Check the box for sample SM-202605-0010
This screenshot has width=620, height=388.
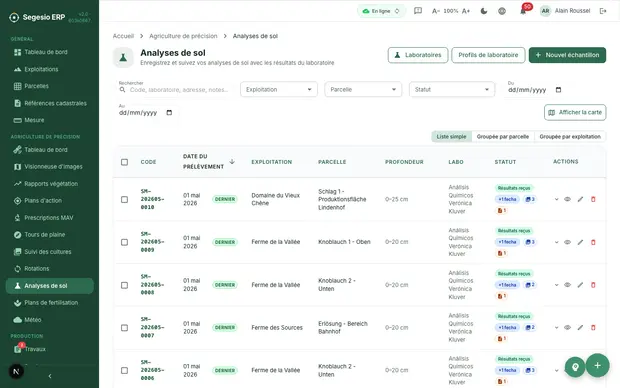pyautogui.click(x=125, y=199)
